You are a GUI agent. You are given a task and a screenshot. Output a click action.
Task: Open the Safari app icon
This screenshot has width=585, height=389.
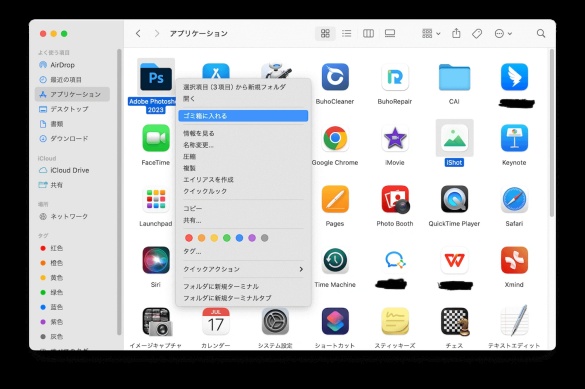514,199
